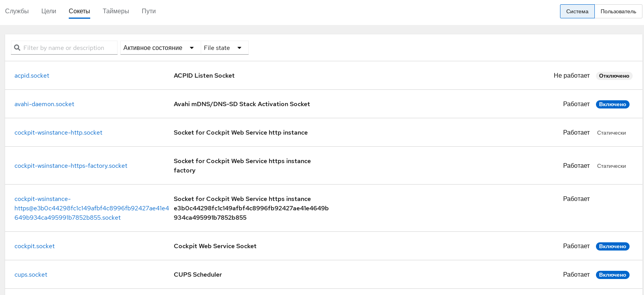The height and width of the screenshot is (295, 644).
Task: Click Включено badge on cups.socket row
Action: 612,275
